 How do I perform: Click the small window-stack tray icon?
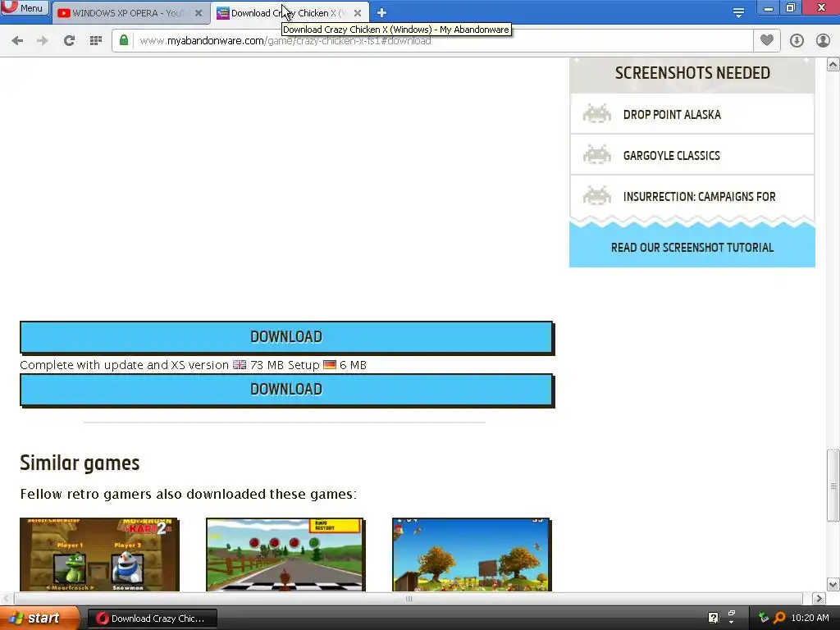(x=731, y=614)
